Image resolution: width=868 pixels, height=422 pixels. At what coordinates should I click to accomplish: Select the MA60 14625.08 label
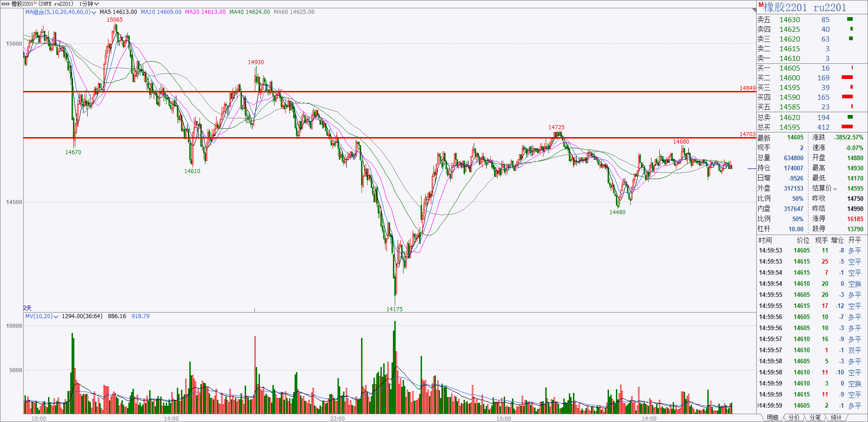294,12
